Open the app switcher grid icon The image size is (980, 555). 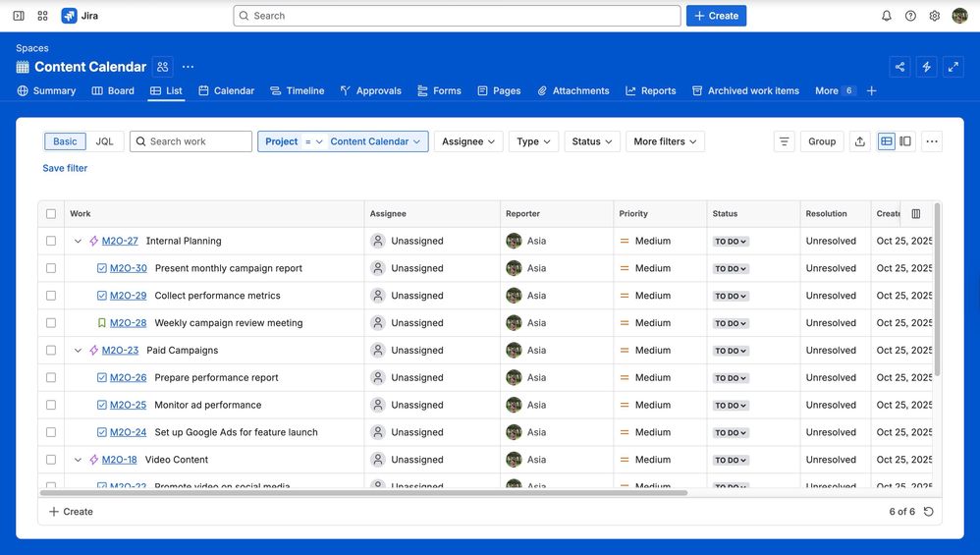(42, 16)
